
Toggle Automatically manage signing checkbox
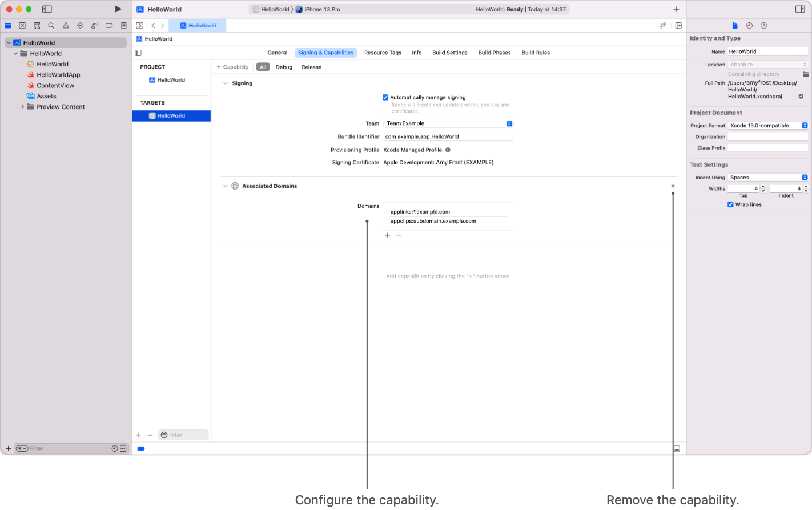tap(385, 97)
